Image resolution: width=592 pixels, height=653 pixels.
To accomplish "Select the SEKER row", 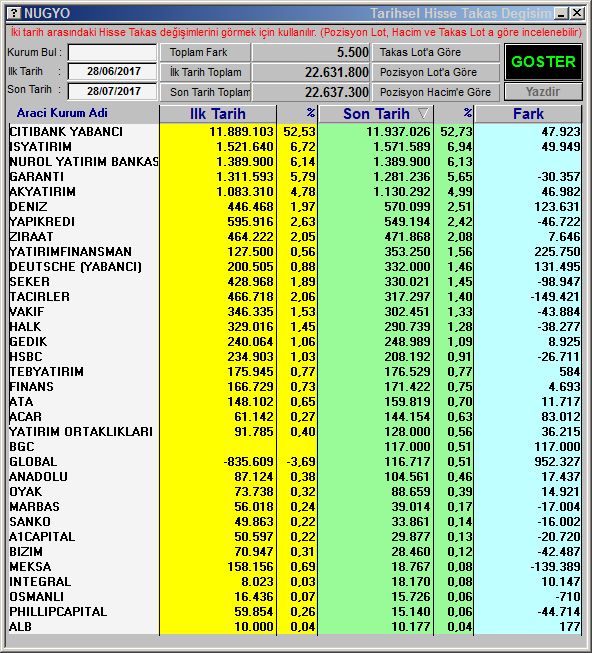I will click(x=295, y=282).
